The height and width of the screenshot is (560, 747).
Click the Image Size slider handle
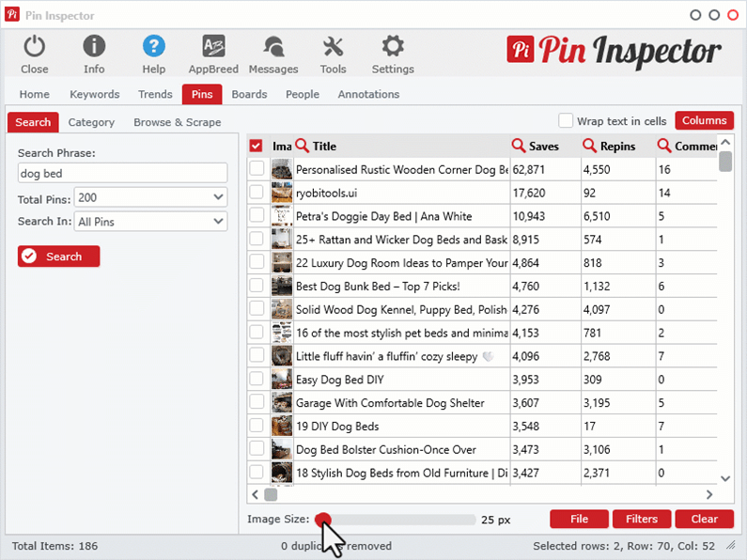click(x=323, y=520)
